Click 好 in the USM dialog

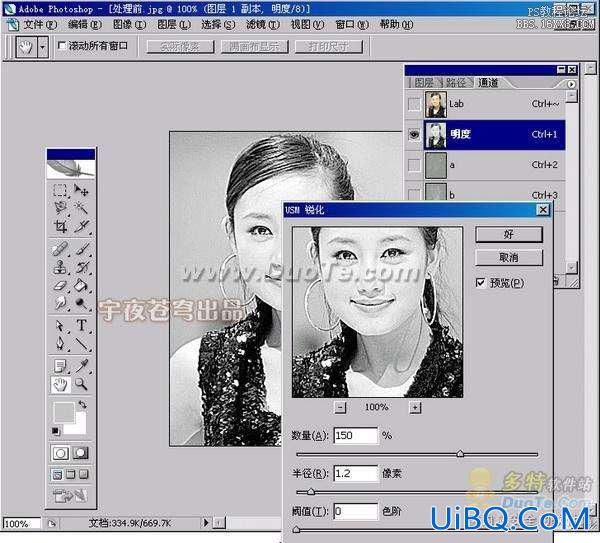tap(509, 234)
